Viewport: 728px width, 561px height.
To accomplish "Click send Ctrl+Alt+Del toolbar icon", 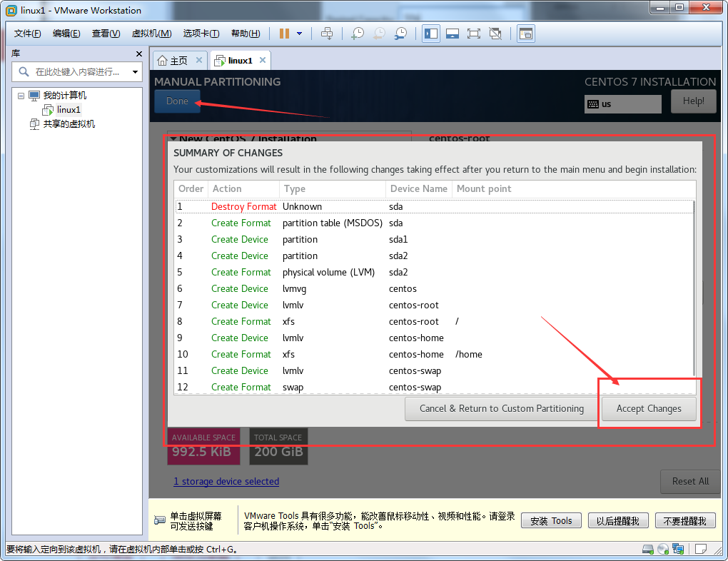I will pyautogui.click(x=327, y=34).
